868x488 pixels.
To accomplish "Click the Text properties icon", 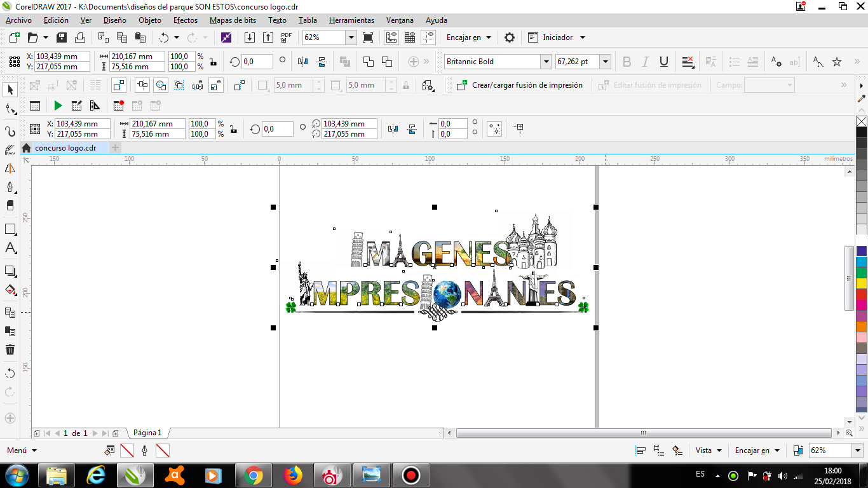I will pyautogui.click(x=776, y=62).
